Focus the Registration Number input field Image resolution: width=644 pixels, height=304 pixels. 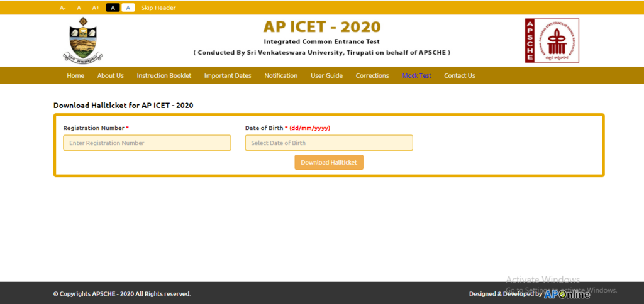pyautogui.click(x=147, y=143)
